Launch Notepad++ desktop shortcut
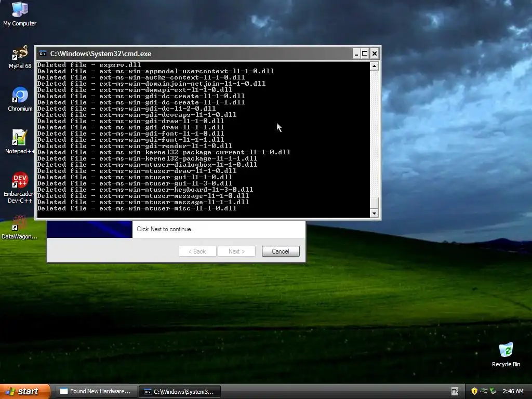This screenshot has width=532, height=399. tap(20, 141)
